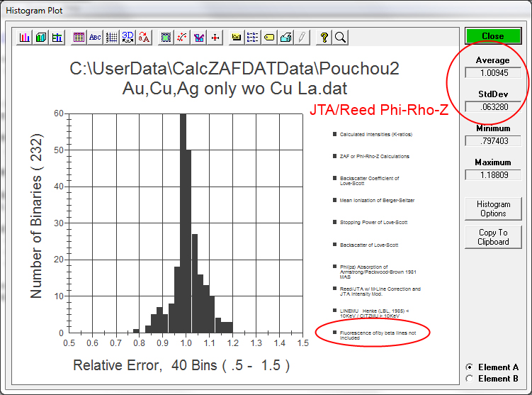532x395 pixels.
Task: Click the ABC titles toolbar icon
Action: click(95, 37)
